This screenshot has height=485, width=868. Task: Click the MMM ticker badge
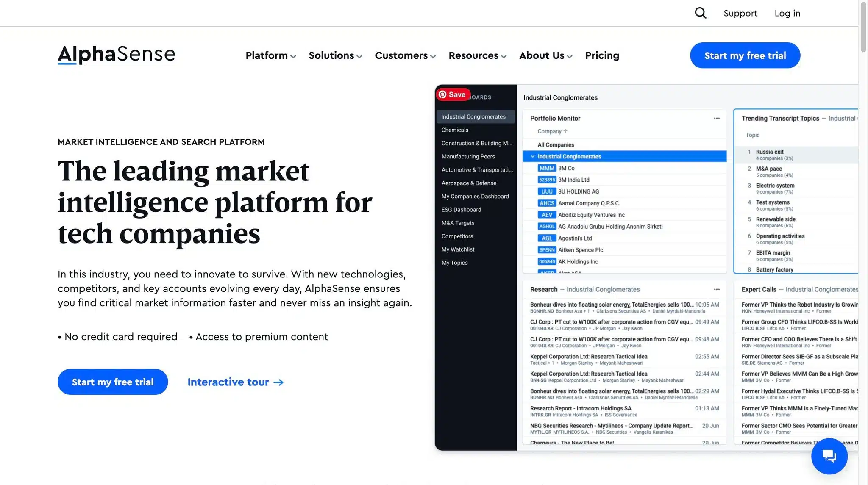pyautogui.click(x=547, y=168)
